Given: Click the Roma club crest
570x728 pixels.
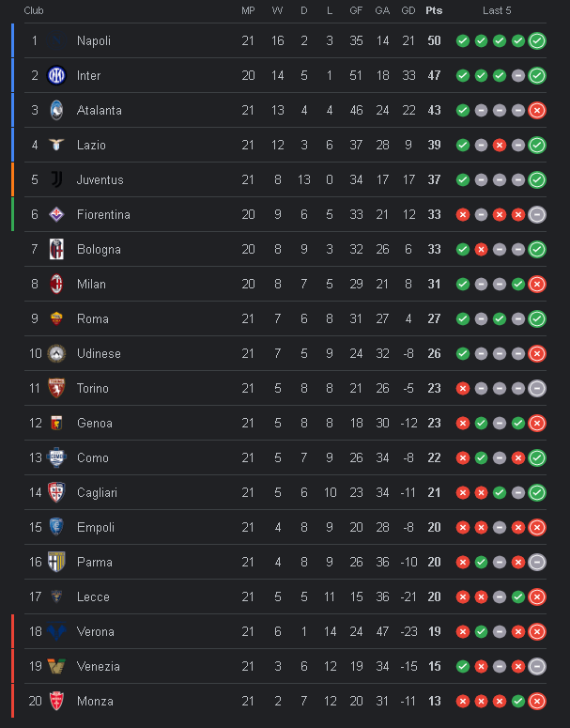Looking at the screenshot, I should (x=56, y=318).
